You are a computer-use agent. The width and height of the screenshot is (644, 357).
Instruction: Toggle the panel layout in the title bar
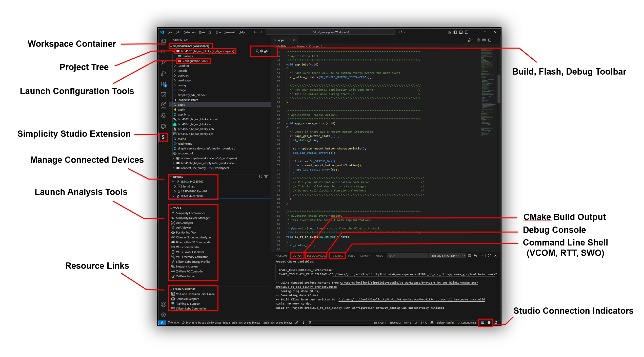(461, 32)
